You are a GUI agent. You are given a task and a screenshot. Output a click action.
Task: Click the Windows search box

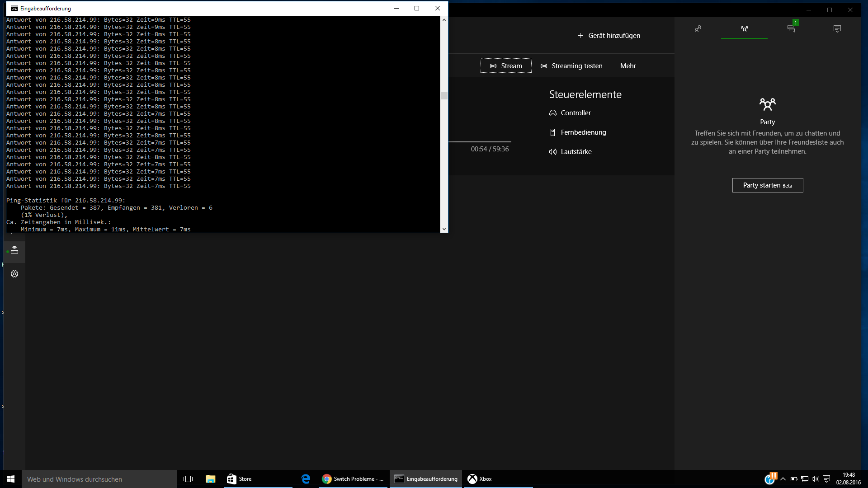tap(99, 479)
